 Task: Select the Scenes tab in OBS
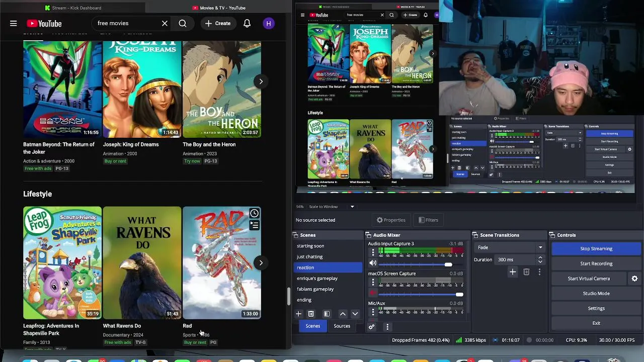coord(312,326)
